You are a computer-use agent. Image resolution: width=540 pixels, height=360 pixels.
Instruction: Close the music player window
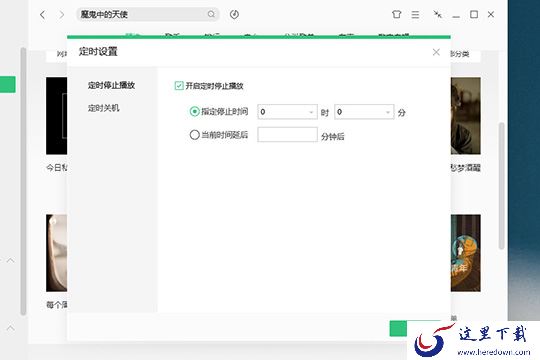click(x=491, y=14)
